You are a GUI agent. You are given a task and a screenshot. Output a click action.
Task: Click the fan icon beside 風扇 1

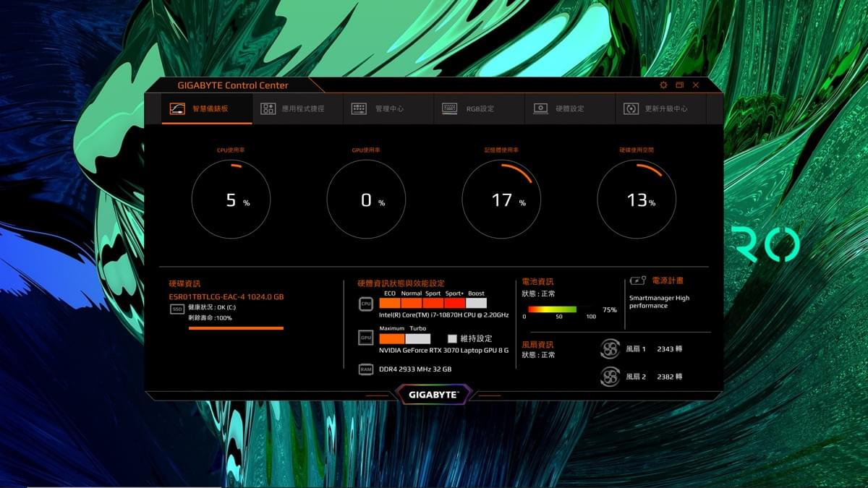coord(610,349)
